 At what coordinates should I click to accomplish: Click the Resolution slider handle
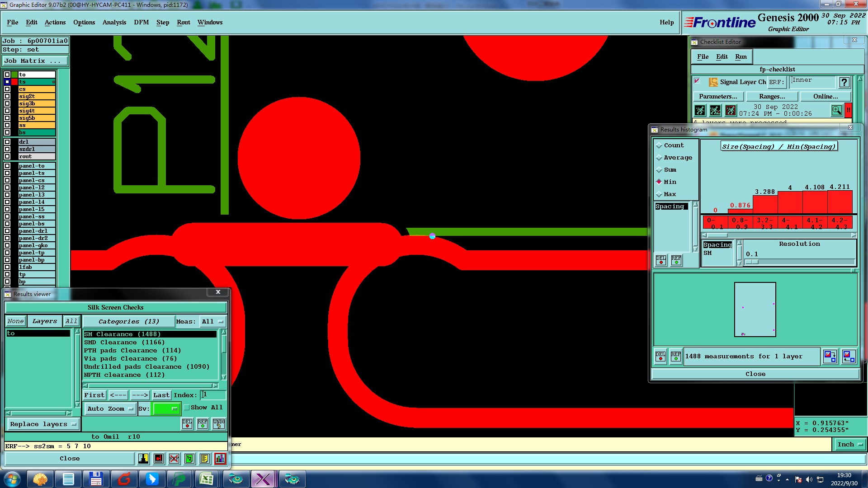click(x=752, y=262)
